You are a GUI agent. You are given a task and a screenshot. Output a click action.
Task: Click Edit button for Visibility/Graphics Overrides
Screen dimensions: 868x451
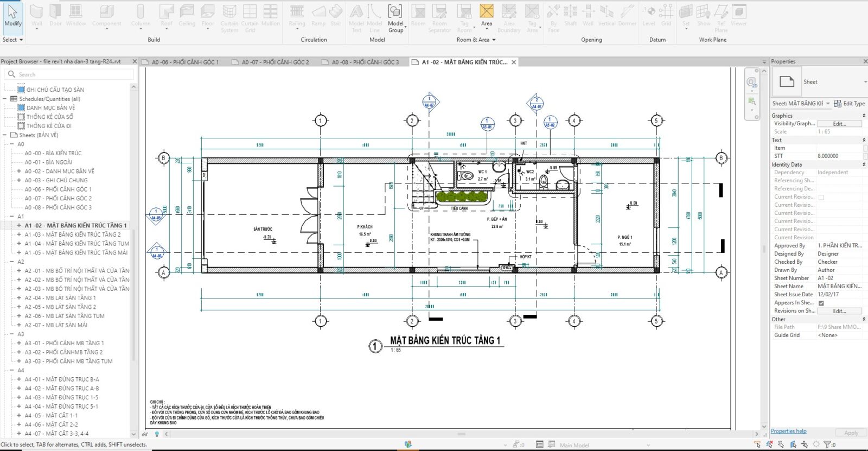(839, 124)
